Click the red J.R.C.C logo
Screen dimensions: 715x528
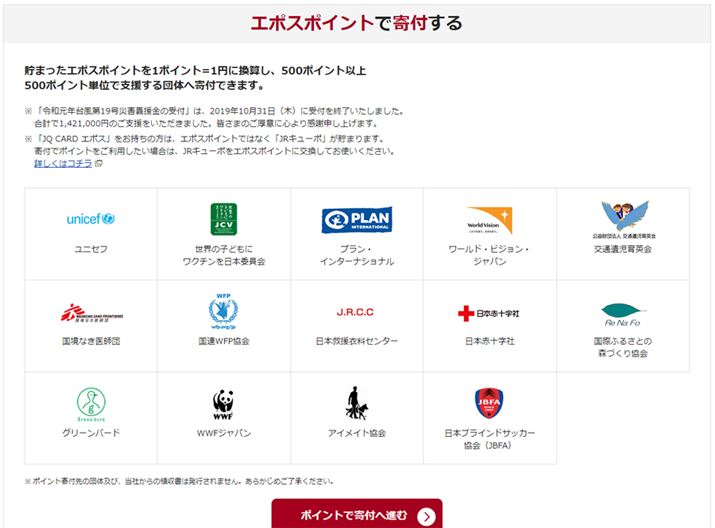(x=355, y=312)
